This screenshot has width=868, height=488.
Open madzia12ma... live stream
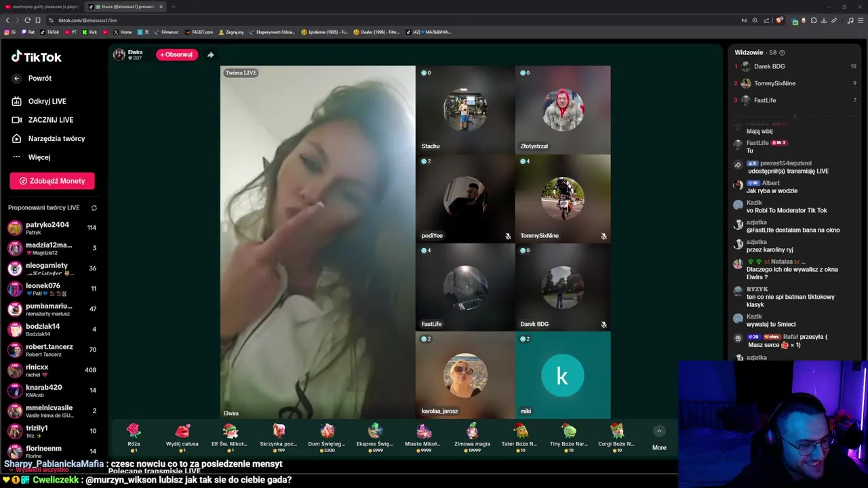point(52,248)
